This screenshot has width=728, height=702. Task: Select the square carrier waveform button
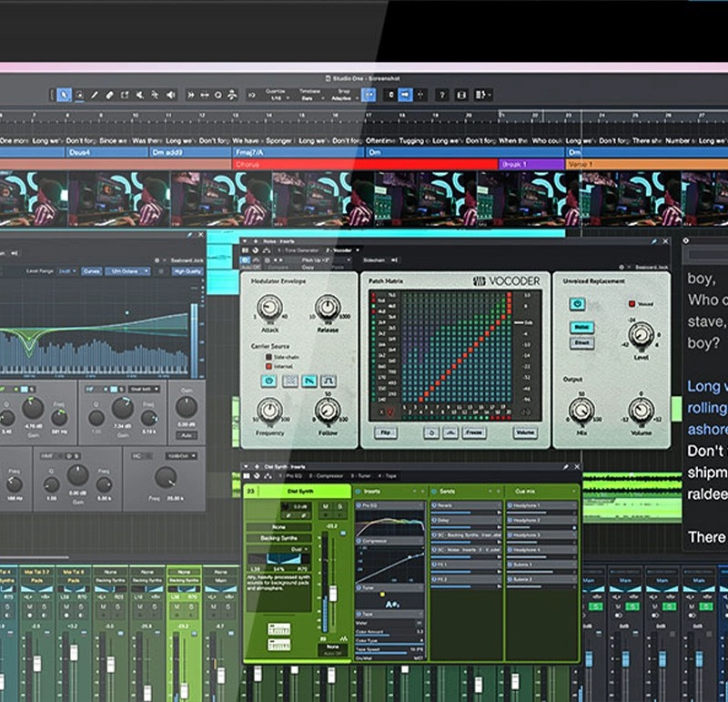tap(329, 382)
